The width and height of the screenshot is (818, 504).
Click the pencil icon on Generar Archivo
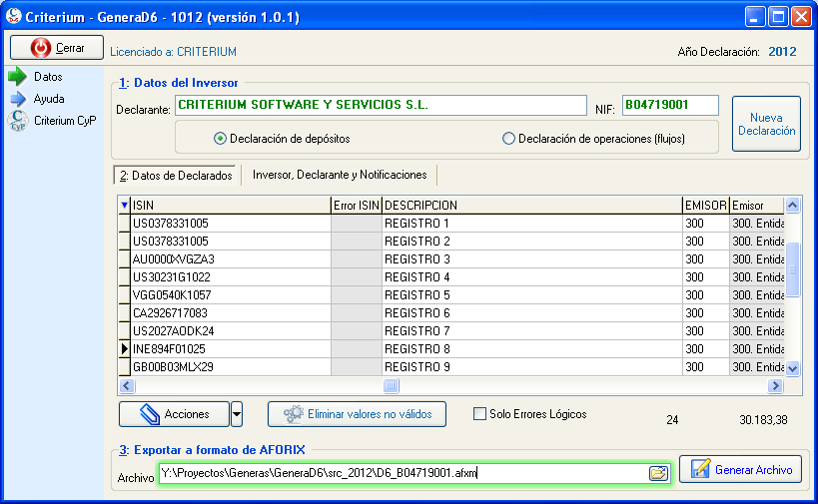(700, 468)
